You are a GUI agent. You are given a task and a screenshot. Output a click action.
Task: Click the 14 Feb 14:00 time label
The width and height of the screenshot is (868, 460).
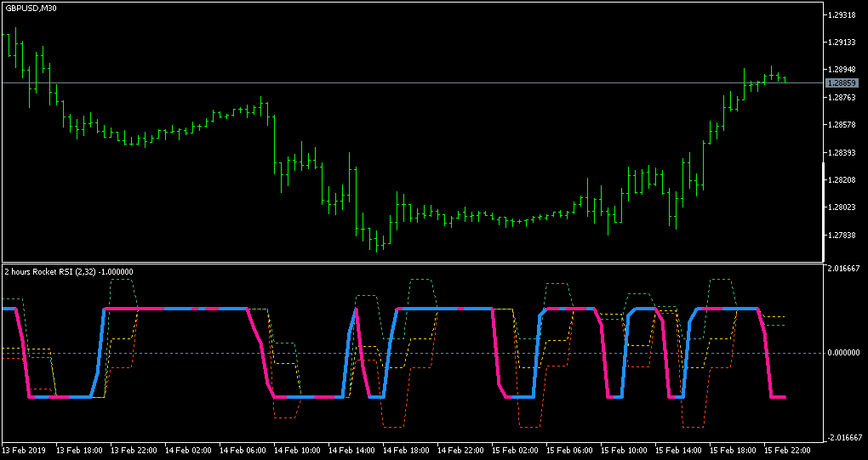352,451
